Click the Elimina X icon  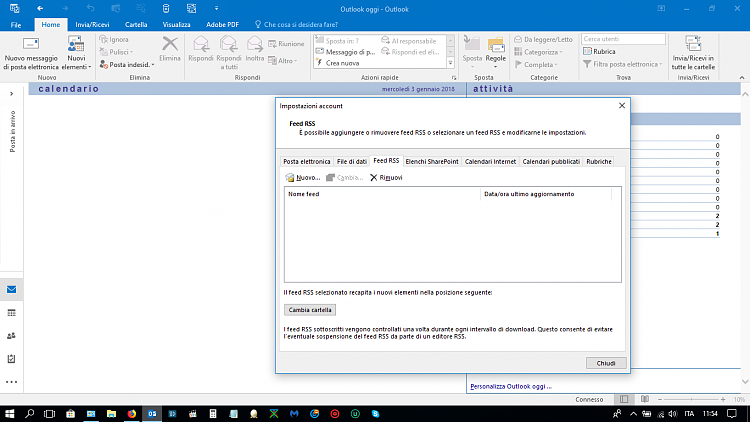tap(170, 44)
